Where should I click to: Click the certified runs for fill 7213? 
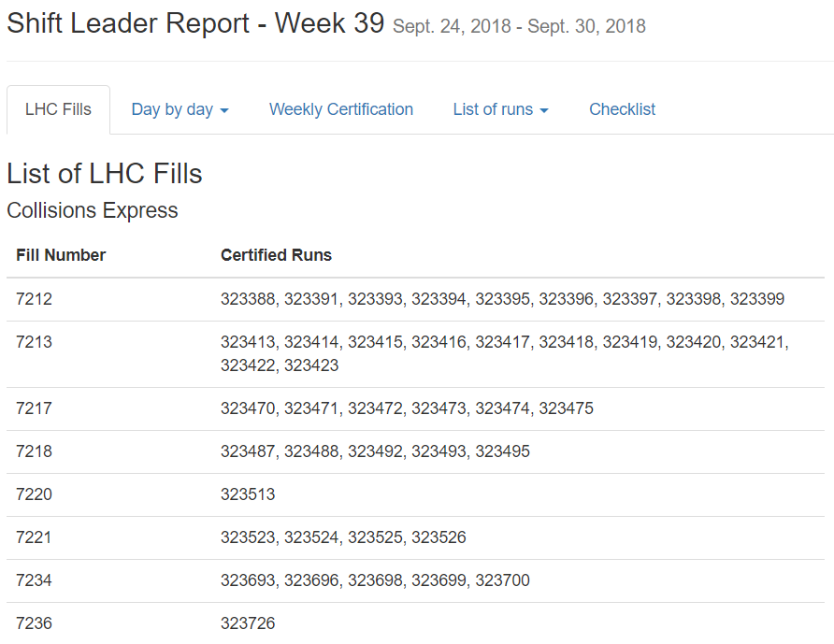tap(505, 353)
